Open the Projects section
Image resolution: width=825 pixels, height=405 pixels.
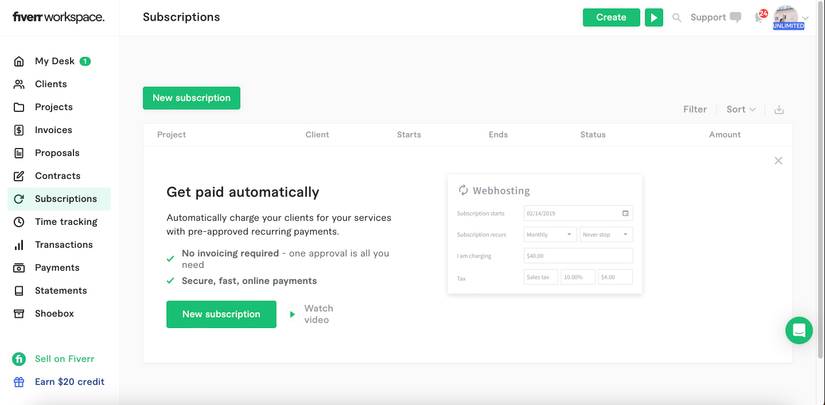click(54, 107)
